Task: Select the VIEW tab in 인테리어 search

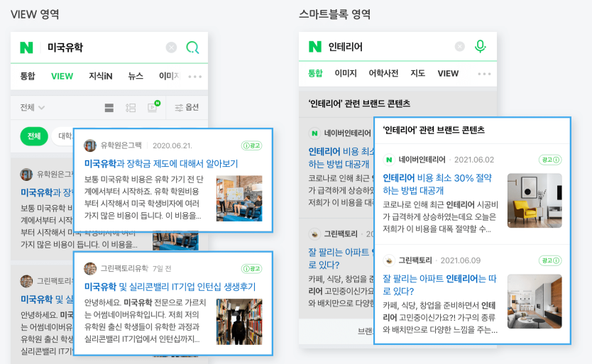Action: pos(448,73)
